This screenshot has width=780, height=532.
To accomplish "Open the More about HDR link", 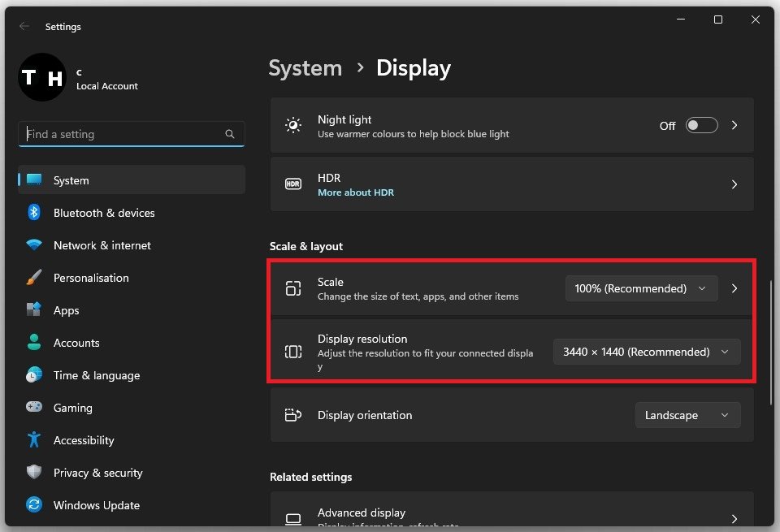I will [356, 192].
